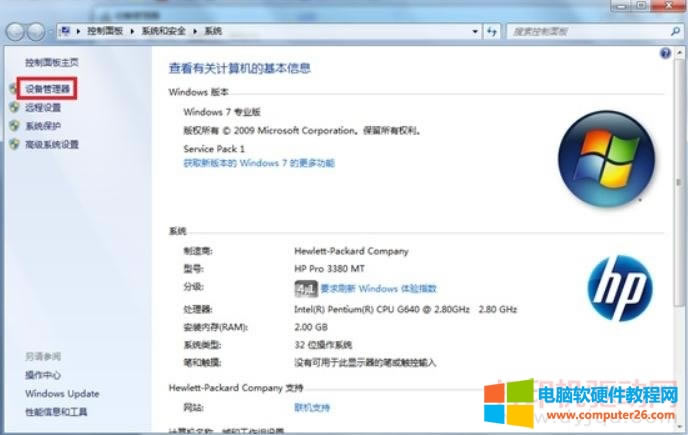Click the shield icon beside 系统保护
The width and height of the screenshot is (688, 435).
(x=14, y=126)
